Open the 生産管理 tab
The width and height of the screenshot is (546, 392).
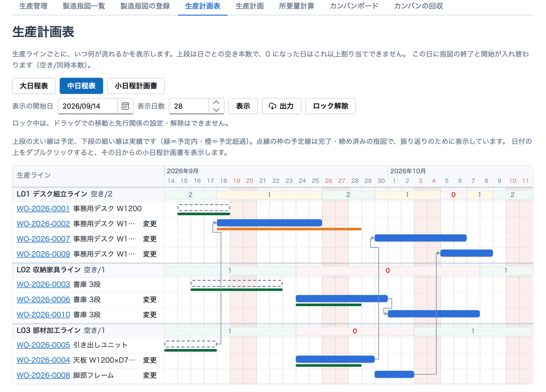[x=34, y=6]
